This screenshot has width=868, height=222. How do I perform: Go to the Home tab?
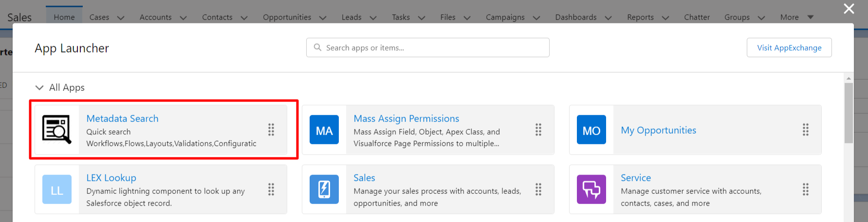pos(64,17)
